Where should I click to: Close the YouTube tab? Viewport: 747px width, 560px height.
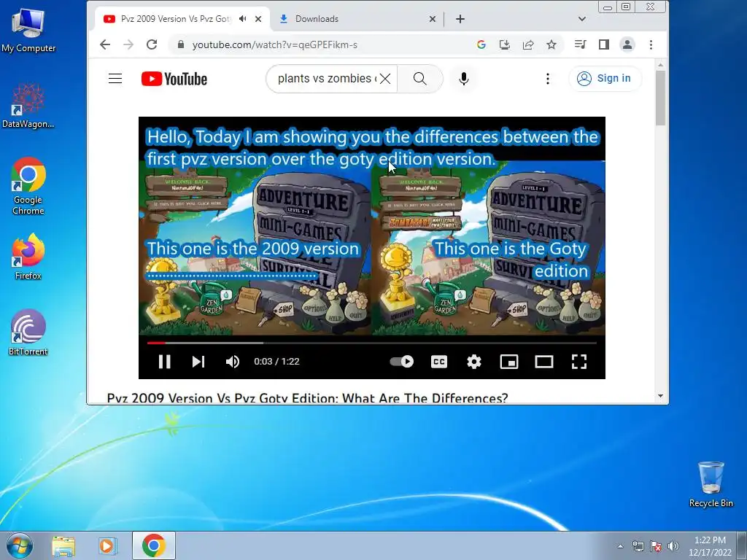[x=258, y=19]
